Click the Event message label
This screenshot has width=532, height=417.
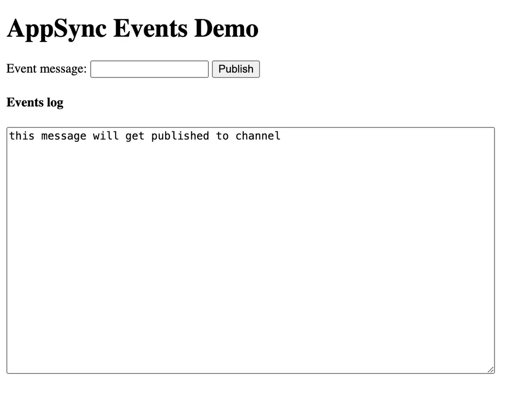(46, 68)
